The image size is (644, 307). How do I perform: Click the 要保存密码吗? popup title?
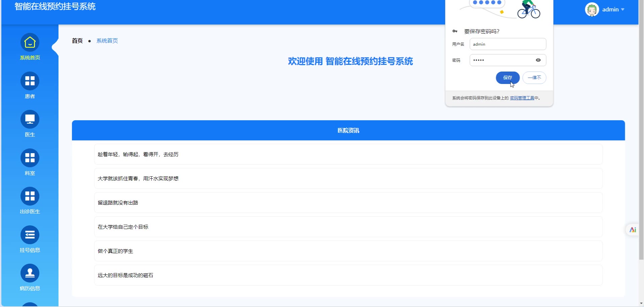click(482, 31)
